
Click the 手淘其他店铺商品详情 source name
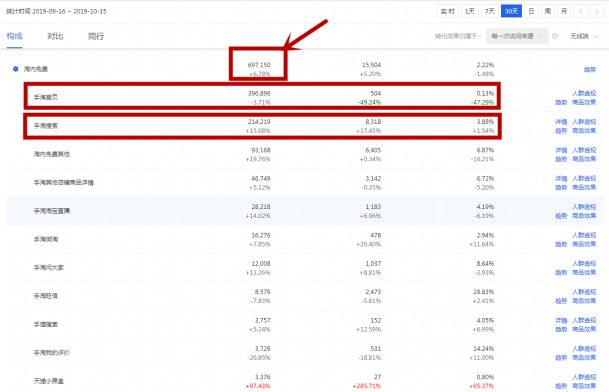[64, 183]
